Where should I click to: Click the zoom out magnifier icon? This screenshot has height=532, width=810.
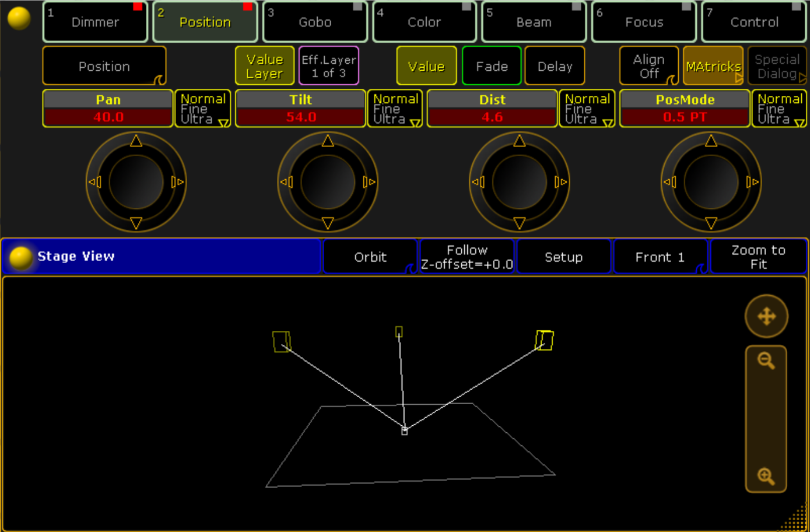click(x=766, y=361)
